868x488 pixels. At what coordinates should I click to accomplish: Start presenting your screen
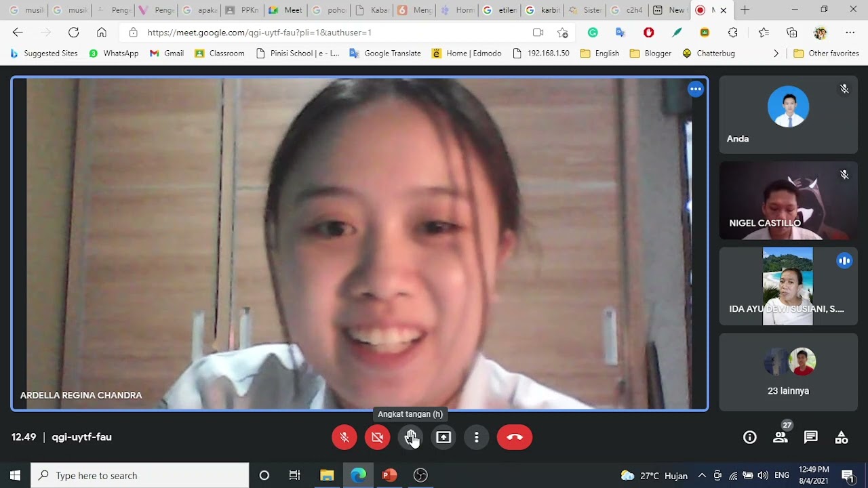coord(443,437)
